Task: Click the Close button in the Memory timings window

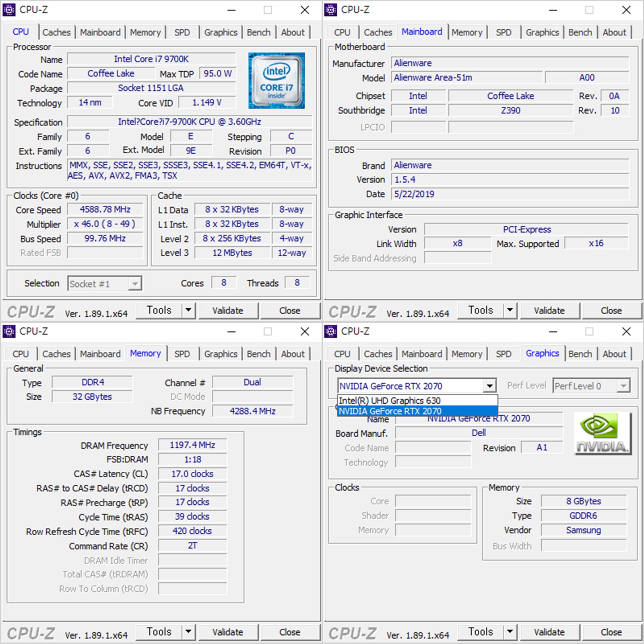Action: (x=290, y=632)
